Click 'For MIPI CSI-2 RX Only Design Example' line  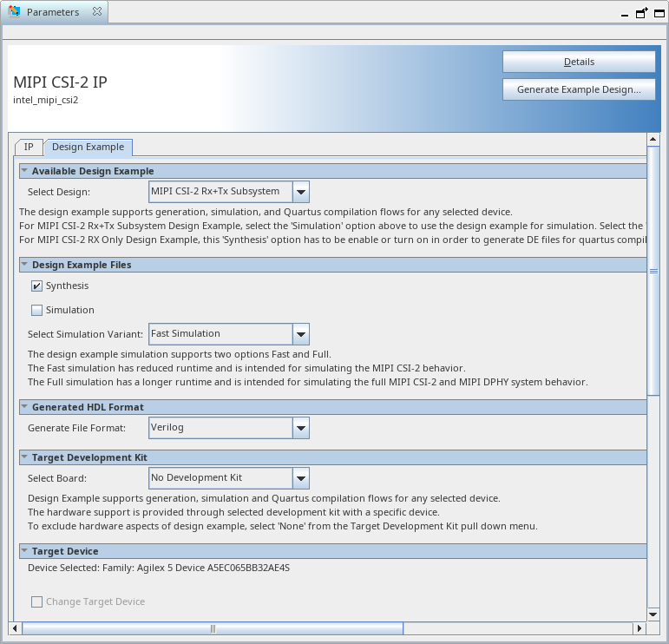coord(333,240)
